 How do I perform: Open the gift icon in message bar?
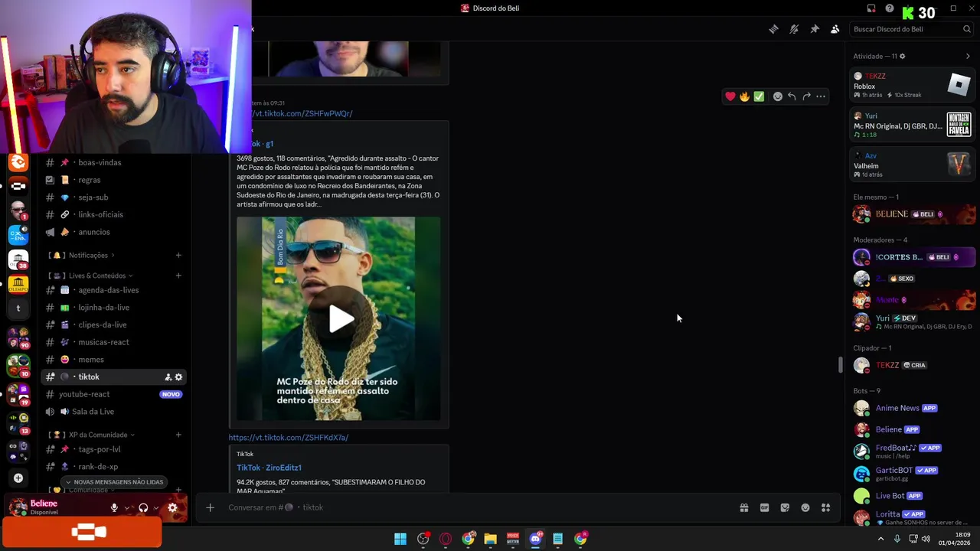(744, 507)
